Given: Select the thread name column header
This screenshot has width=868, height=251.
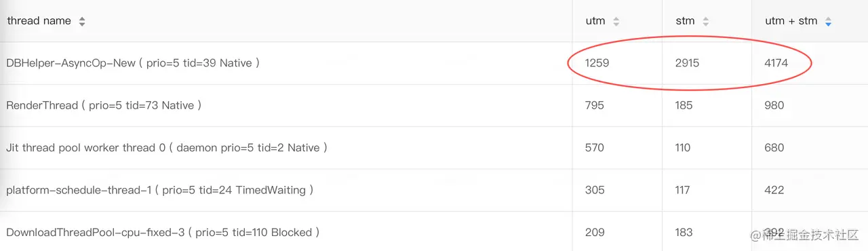Looking at the screenshot, I should 39,21.
